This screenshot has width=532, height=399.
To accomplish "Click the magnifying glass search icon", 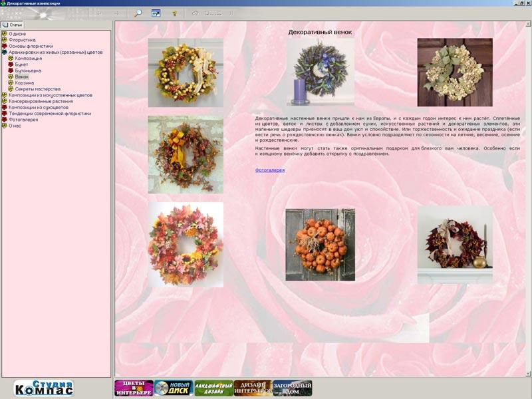I will pyautogui.click(x=138, y=13).
